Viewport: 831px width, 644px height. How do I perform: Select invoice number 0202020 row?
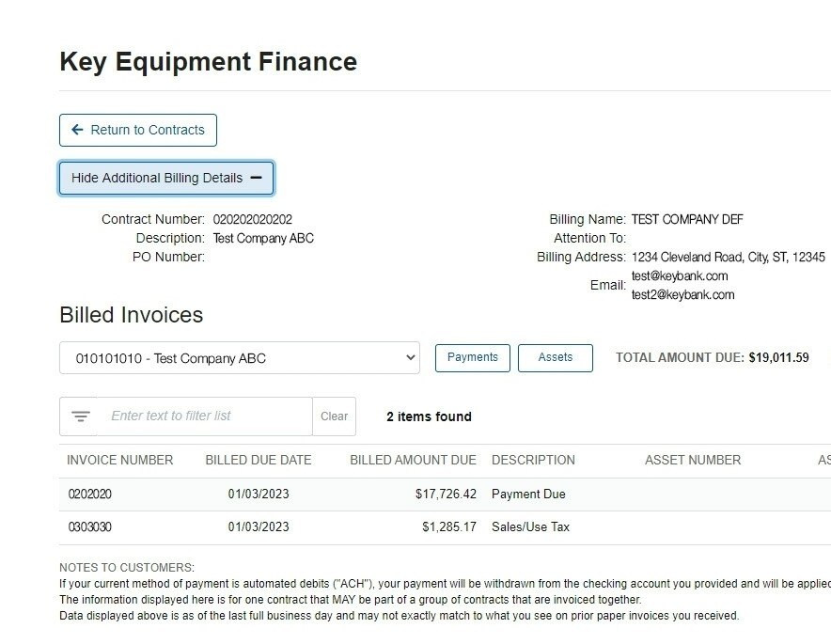[x=90, y=495]
